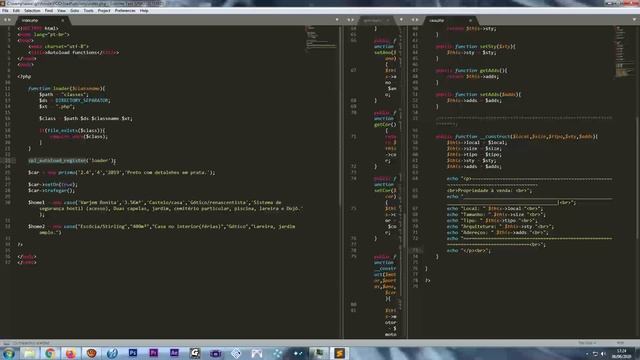The height and width of the screenshot is (360, 640).
Task: Open Firefox from taskbar
Action: pos(71,353)
